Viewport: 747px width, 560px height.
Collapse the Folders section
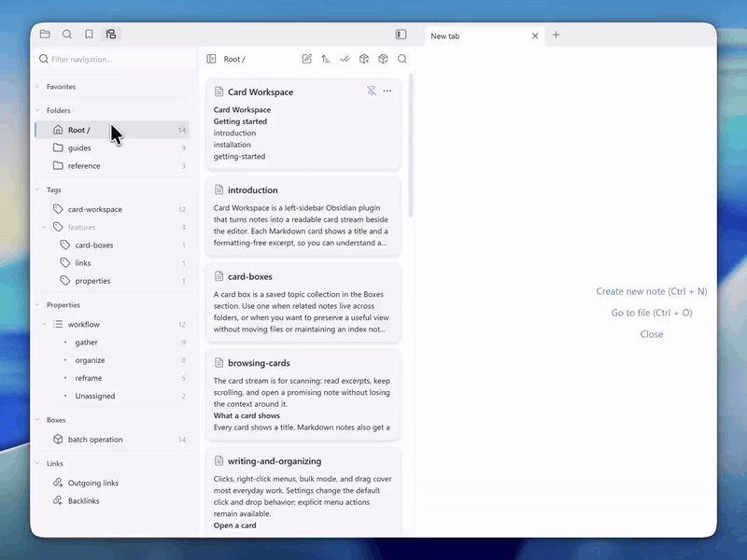[x=37, y=110]
